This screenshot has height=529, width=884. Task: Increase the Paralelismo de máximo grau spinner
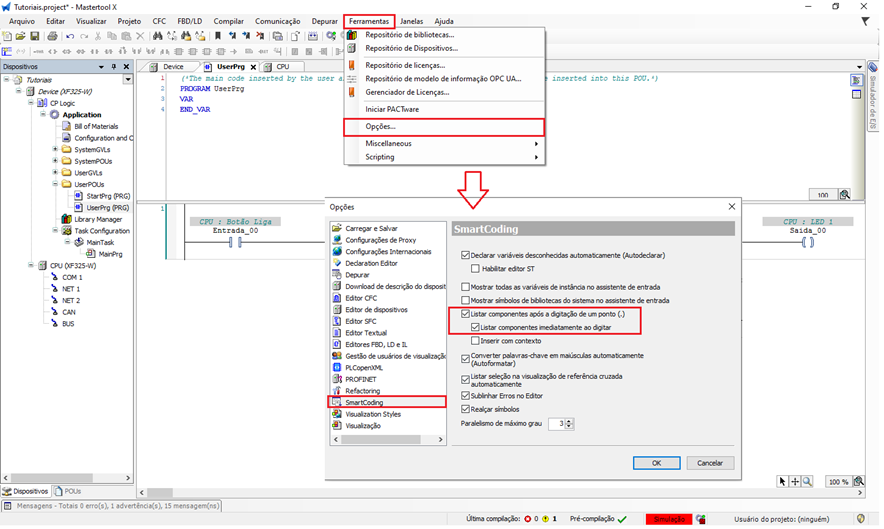pos(570,420)
